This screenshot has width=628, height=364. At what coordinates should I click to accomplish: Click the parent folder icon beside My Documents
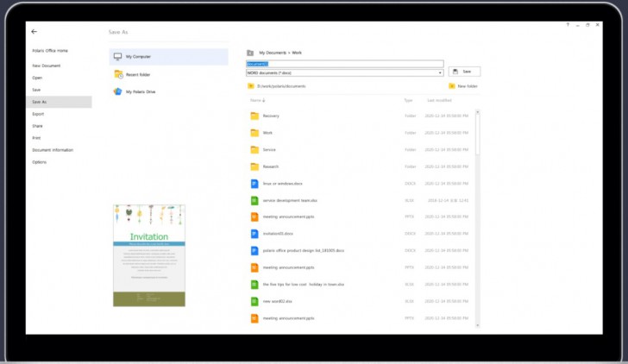[250, 53]
